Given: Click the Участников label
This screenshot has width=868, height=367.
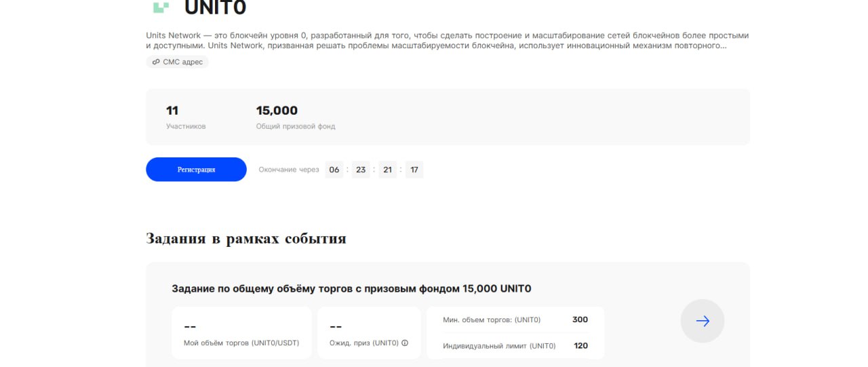Looking at the screenshot, I should tap(186, 126).
